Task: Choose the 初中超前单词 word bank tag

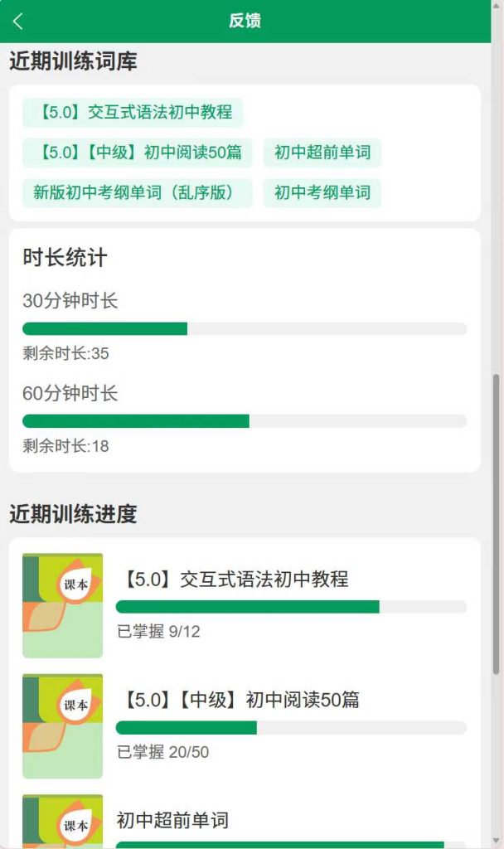Action: pyautogui.click(x=322, y=153)
